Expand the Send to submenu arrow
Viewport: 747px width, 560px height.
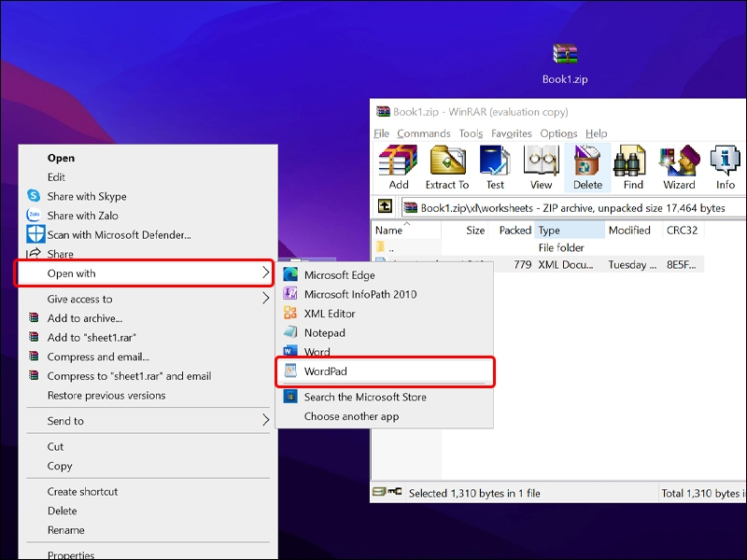coord(266,420)
